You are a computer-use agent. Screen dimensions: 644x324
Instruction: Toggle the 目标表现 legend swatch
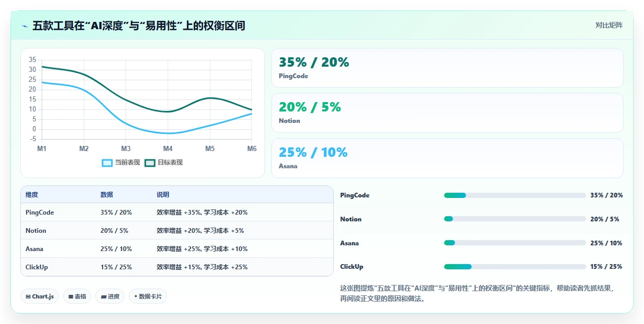150,163
